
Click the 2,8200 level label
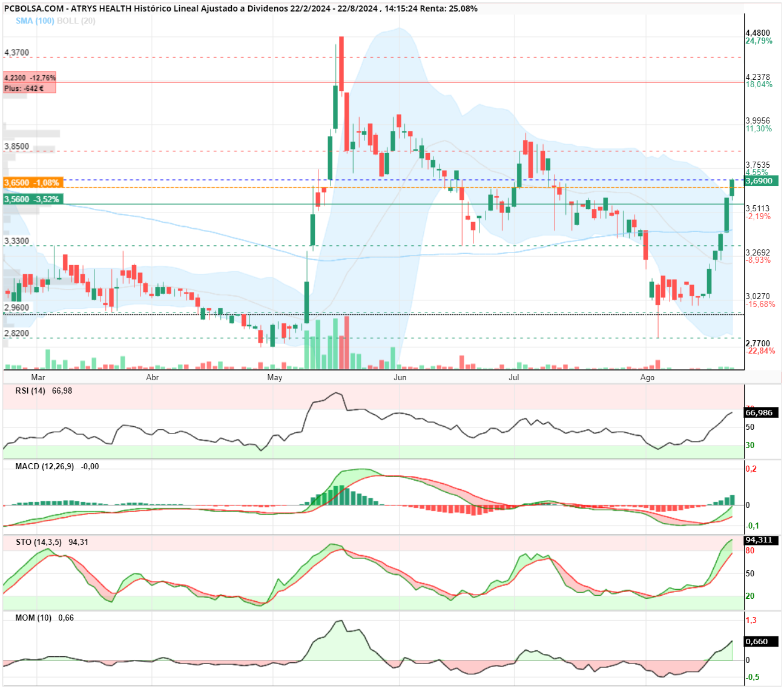(x=17, y=334)
